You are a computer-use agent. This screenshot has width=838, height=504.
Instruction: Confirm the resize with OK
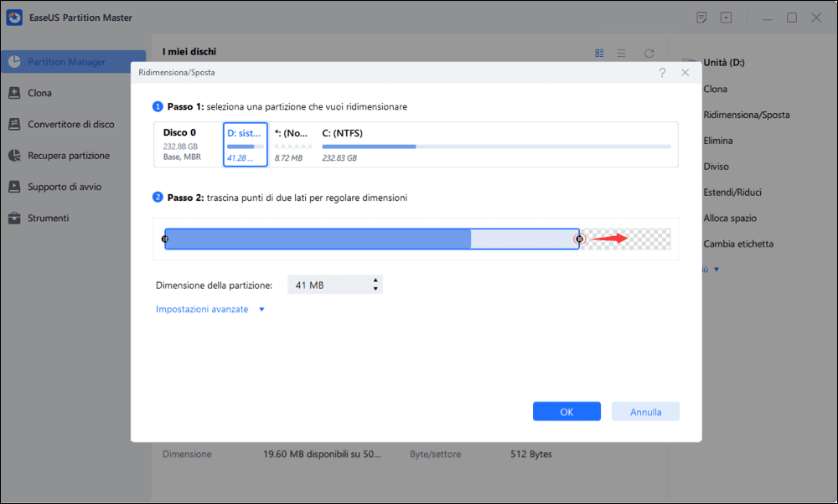tap(566, 412)
